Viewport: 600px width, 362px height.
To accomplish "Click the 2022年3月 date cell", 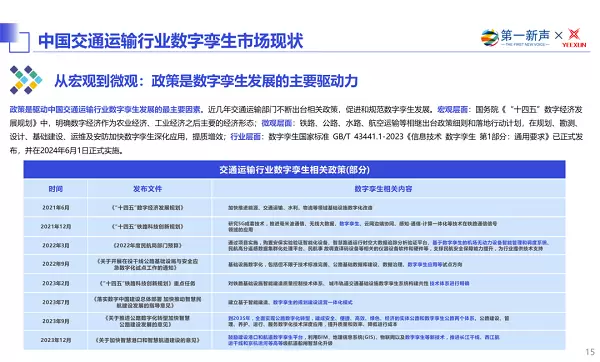I will (x=55, y=245).
